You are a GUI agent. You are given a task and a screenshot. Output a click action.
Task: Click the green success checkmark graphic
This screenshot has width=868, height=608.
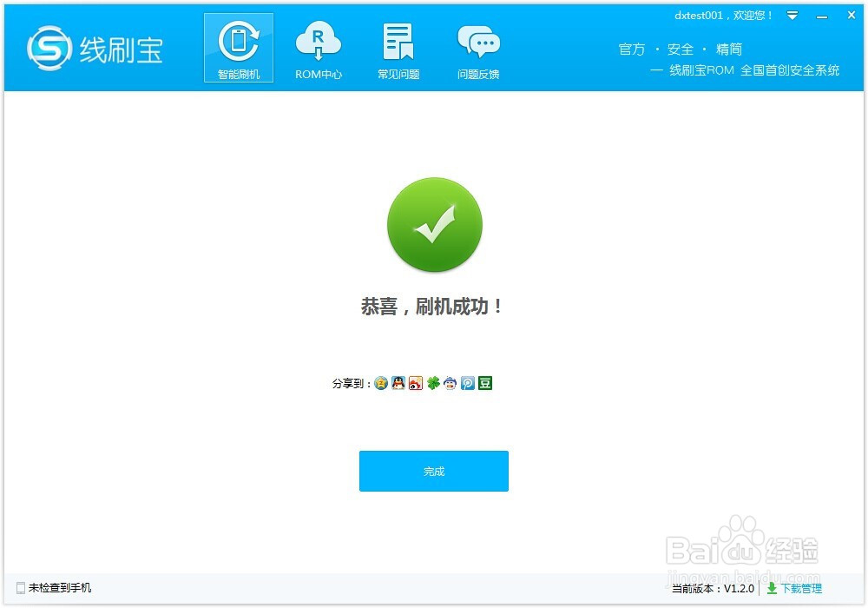pos(434,224)
